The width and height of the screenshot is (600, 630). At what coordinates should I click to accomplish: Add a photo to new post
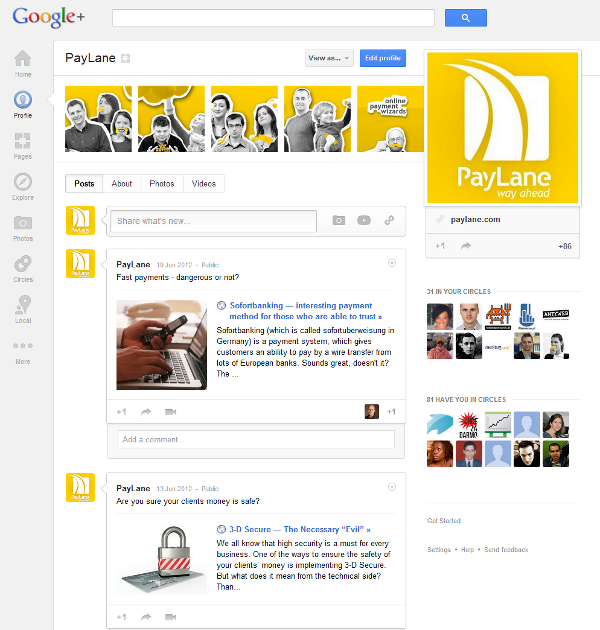coord(339,220)
